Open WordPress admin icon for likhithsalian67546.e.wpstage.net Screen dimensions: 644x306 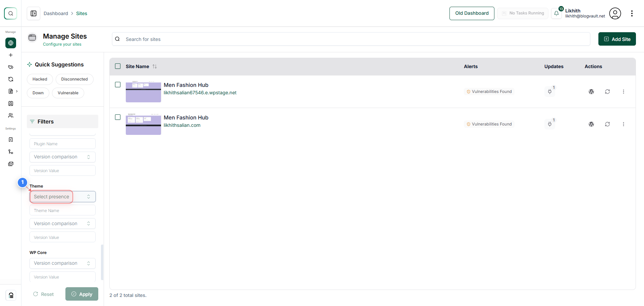coord(591,92)
